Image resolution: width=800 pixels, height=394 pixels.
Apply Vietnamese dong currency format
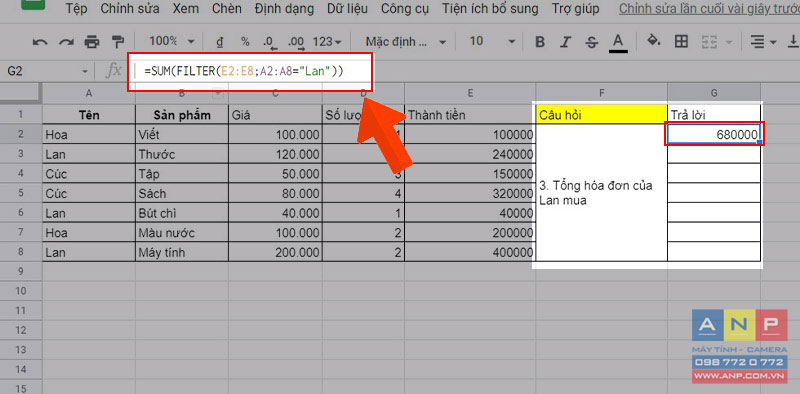(x=220, y=41)
